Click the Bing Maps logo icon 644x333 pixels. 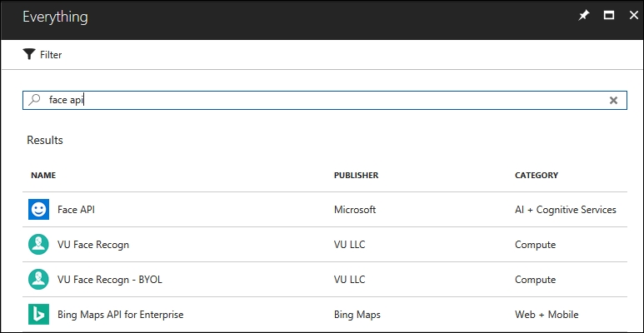[38, 315]
